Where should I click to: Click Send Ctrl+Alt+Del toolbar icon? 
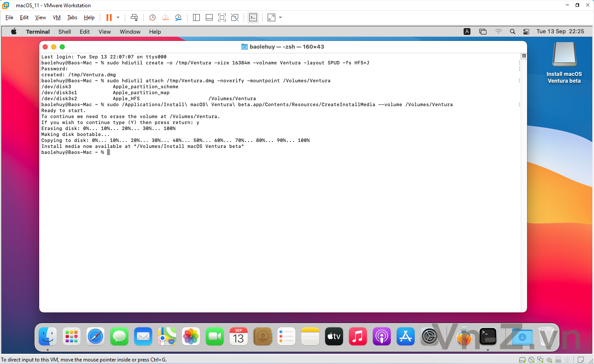134,17
